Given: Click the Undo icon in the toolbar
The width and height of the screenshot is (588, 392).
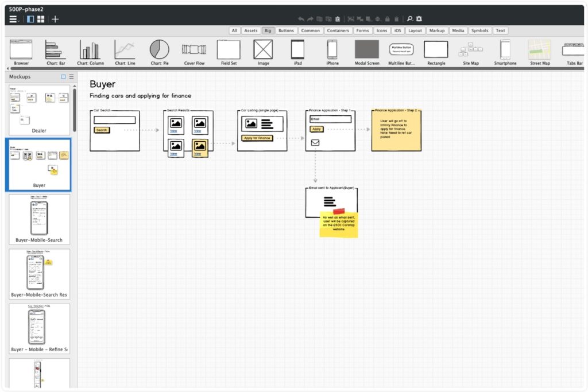Looking at the screenshot, I should [x=301, y=18].
